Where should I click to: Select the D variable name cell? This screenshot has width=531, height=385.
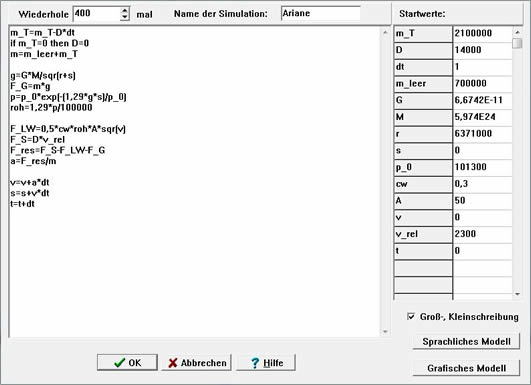(423, 50)
